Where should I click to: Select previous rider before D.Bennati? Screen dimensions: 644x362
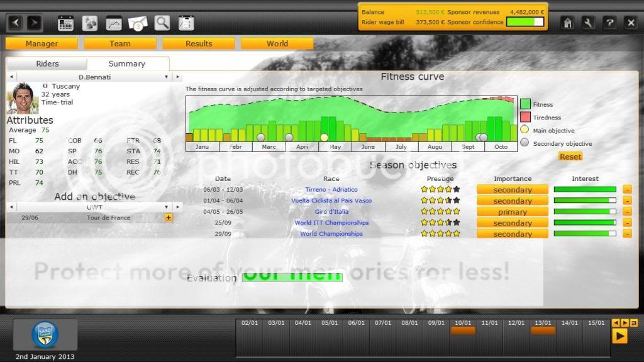[10, 77]
